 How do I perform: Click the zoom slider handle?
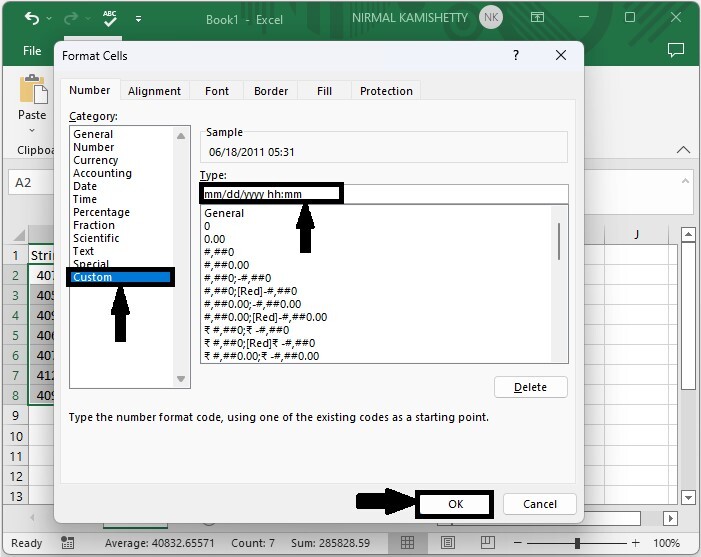(x=577, y=543)
